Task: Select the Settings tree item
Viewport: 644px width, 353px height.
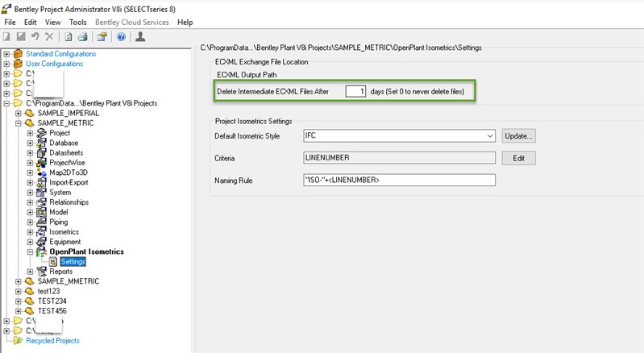Action: tap(73, 261)
